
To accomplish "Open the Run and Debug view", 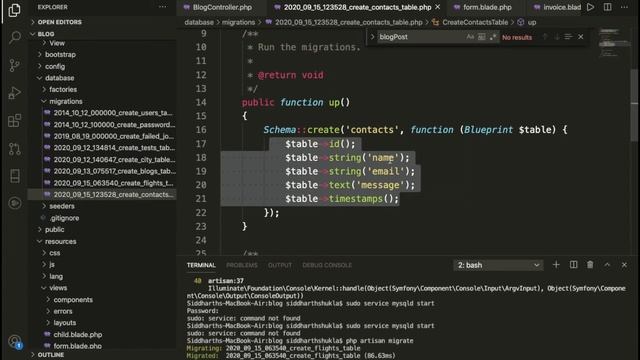I will pos(14,93).
